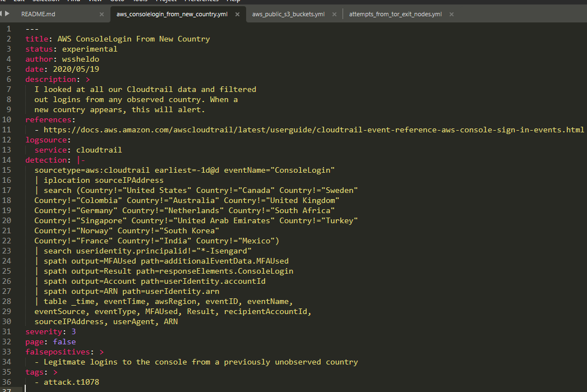Click the tab scroll right arrow
The height and width of the screenshot is (392, 587).
click(7, 13)
